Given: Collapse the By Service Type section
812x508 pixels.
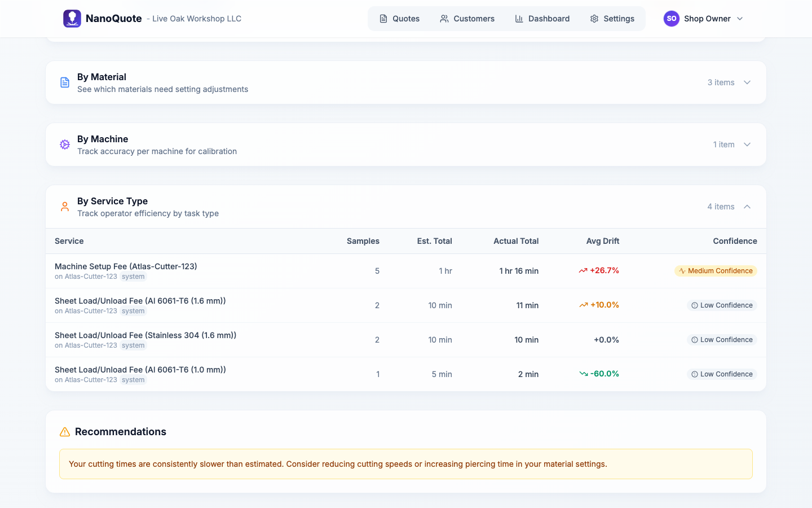Looking at the screenshot, I should tap(747, 207).
